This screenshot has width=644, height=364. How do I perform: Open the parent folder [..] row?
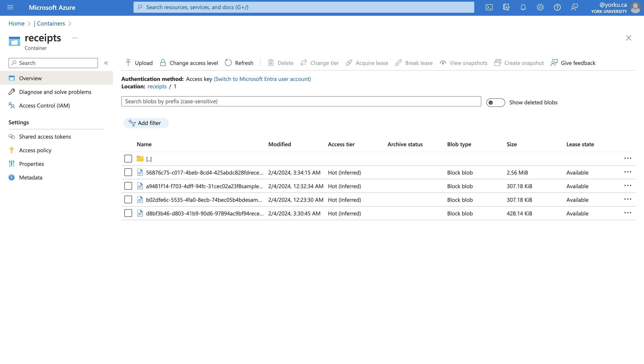click(149, 159)
